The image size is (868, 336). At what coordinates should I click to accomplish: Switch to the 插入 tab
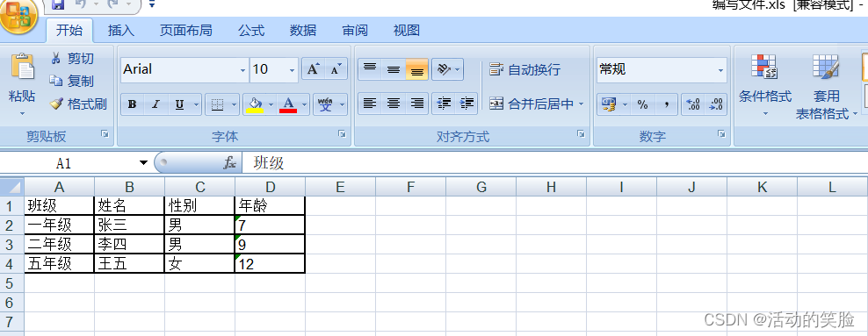[x=121, y=31]
